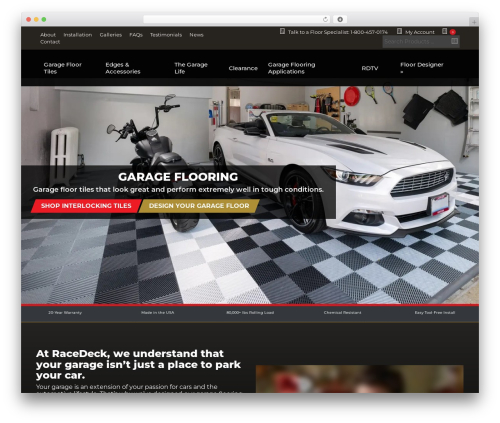Viewport: 500px width, 423px height.
Task: Click the green macOS zoom button
Action: [x=44, y=19]
